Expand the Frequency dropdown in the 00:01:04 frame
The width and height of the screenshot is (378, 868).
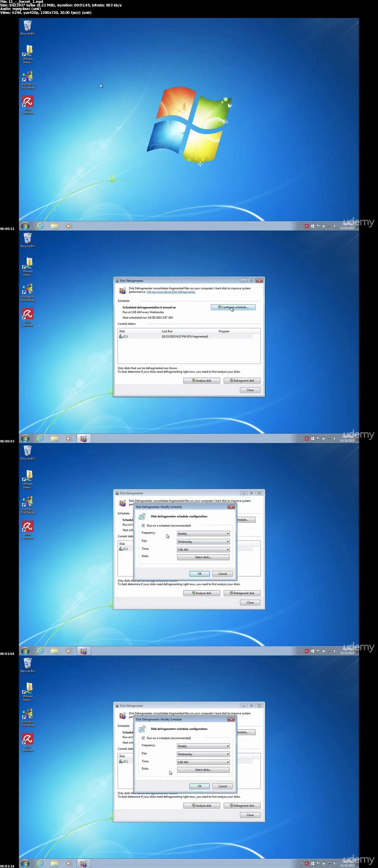(x=203, y=534)
